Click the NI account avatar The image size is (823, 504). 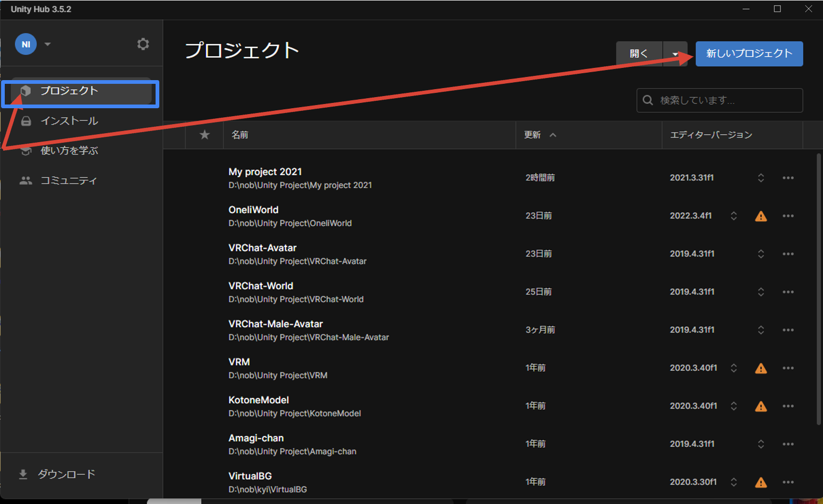(x=25, y=45)
